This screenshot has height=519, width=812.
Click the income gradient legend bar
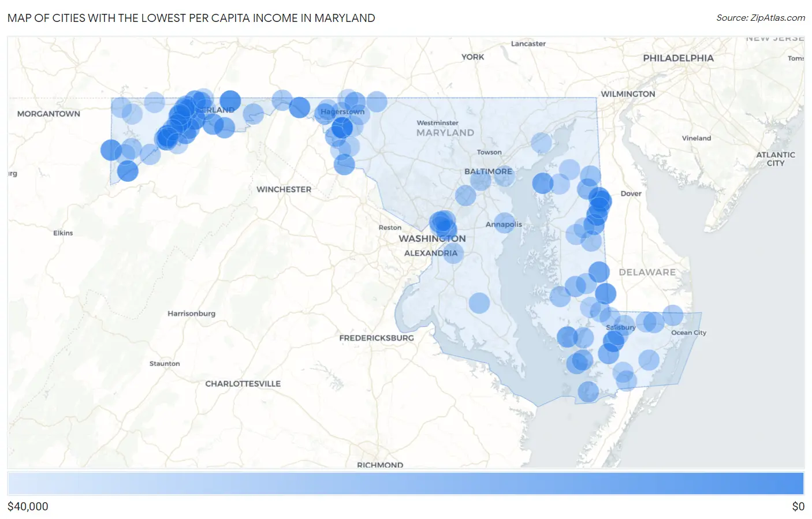click(406, 483)
